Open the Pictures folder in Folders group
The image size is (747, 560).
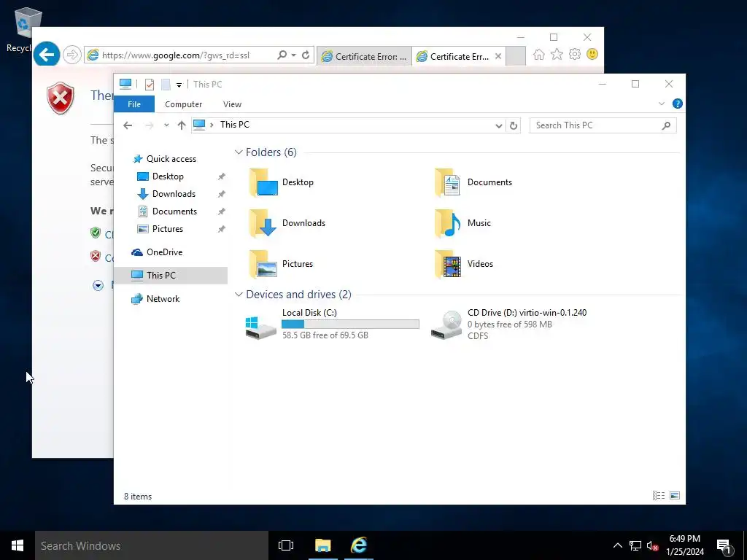pyautogui.click(x=281, y=264)
